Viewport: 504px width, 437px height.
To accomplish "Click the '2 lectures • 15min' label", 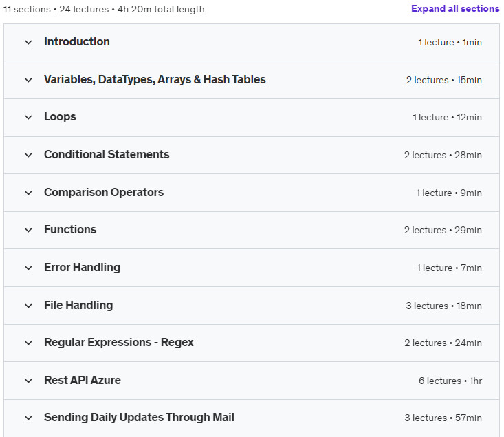I will (x=444, y=80).
